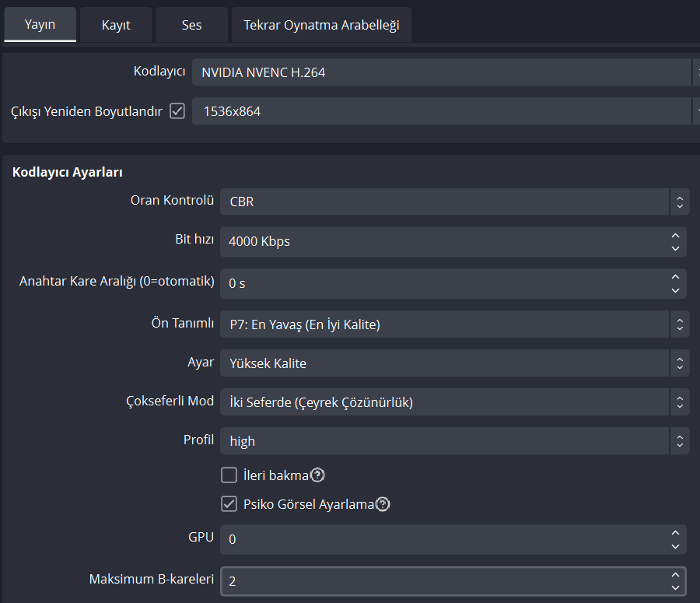The image size is (700, 603).
Task: Expand the Ön Tanımlı preset dropdown
Action: (x=454, y=324)
